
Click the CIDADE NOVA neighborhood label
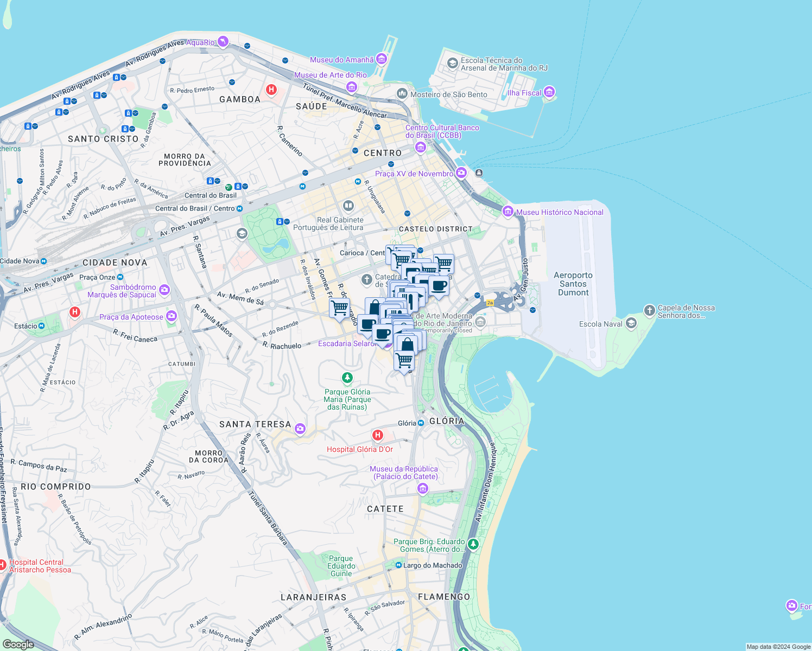tap(115, 263)
